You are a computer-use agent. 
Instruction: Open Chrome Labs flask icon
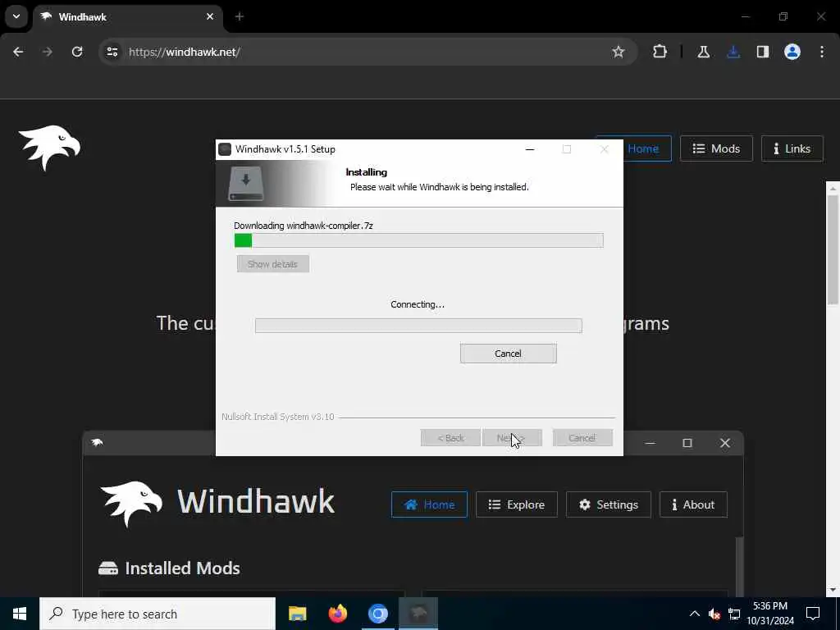(x=703, y=52)
